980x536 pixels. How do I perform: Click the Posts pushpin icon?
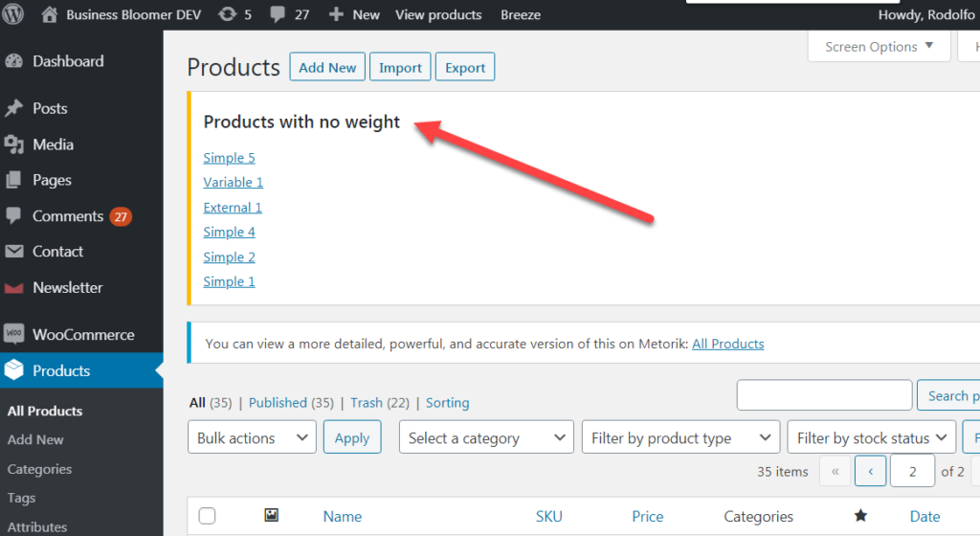(x=13, y=108)
